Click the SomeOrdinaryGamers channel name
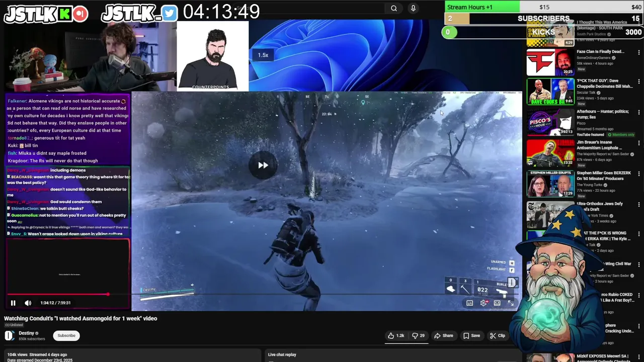The image size is (644, 362). (x=594, y=58)
